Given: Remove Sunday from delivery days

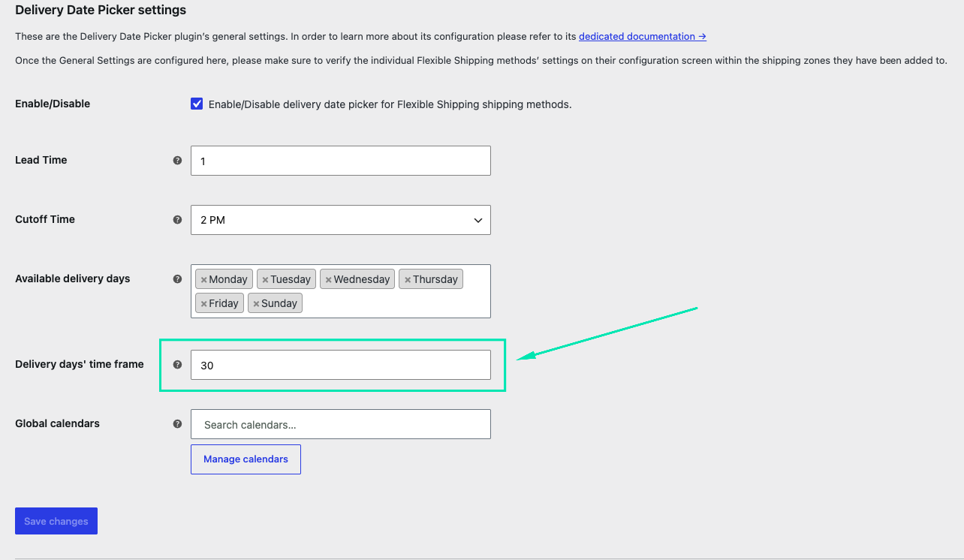Looking at the screenshot, I should click(x=256, y=304).
